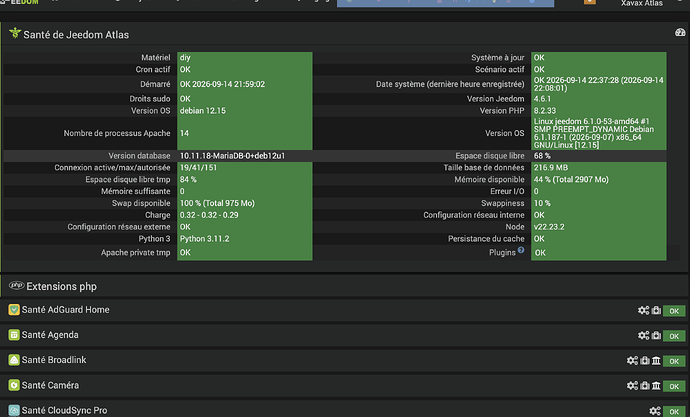This screenshot has width=690, height=417.
Task: Click the Date système value cell
Action: coord(598,84)
